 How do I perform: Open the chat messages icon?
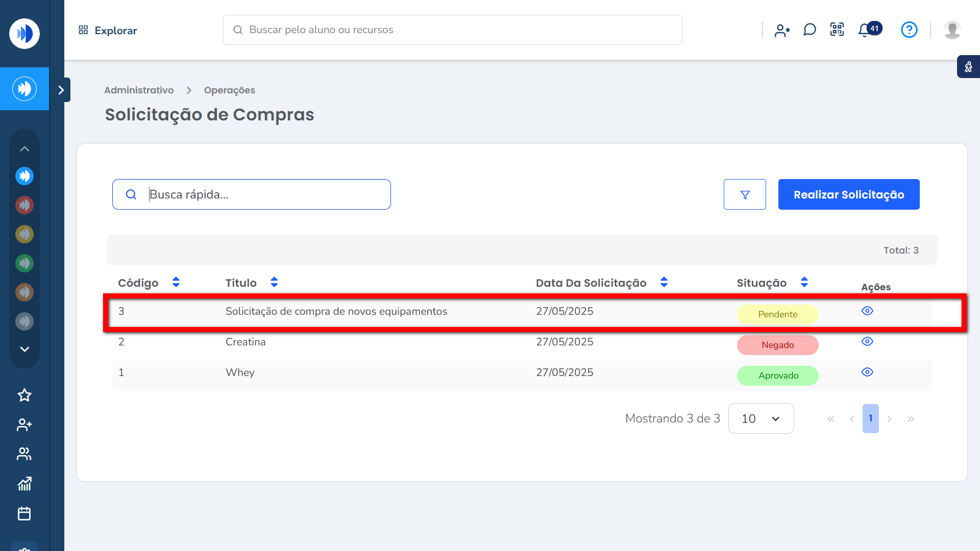[x=810, y=30]
